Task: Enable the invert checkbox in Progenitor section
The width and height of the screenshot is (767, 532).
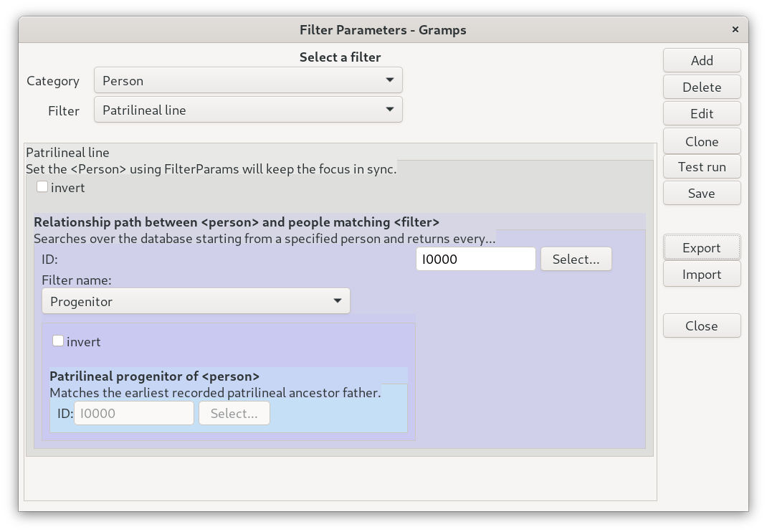Action: pyautogui.click(x=59, y=341)
